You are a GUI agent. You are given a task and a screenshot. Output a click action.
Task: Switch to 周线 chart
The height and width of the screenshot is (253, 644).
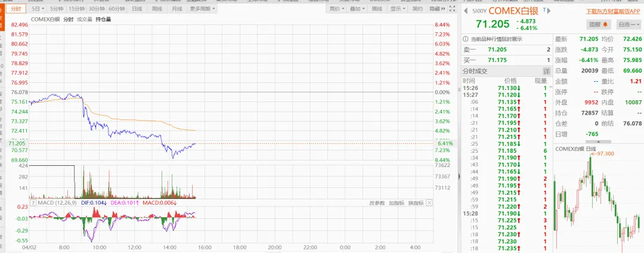coord(157,8)
